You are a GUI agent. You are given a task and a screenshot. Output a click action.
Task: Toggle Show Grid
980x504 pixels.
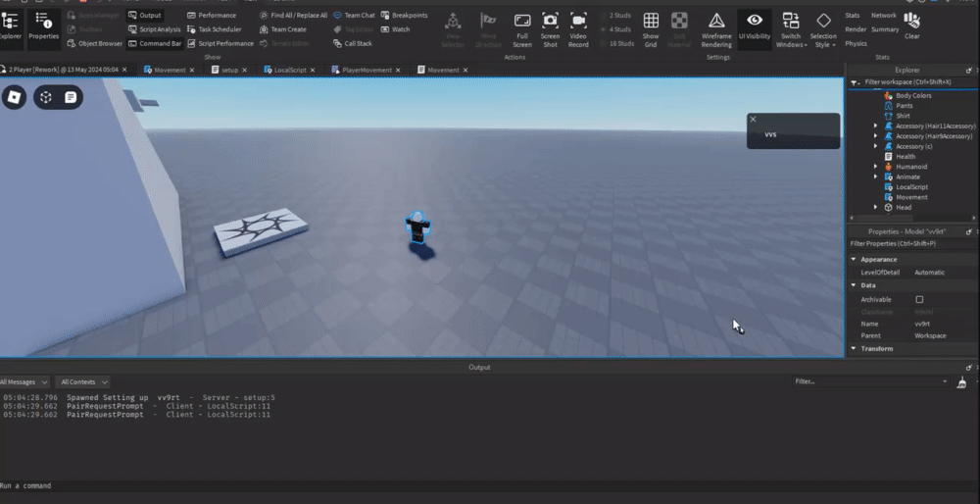[x=651, y=30]
